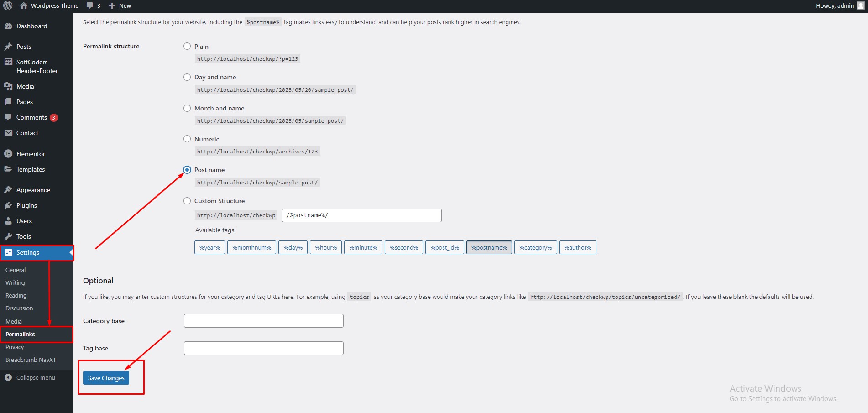The height and width of the screenshot is (413, 868).
Task: Add the %category% tag button
Action: coord(535,247)
